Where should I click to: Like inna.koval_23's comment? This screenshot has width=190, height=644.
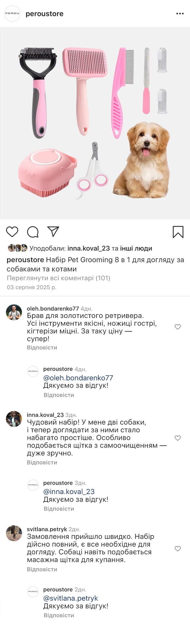(x=178, y=438)
